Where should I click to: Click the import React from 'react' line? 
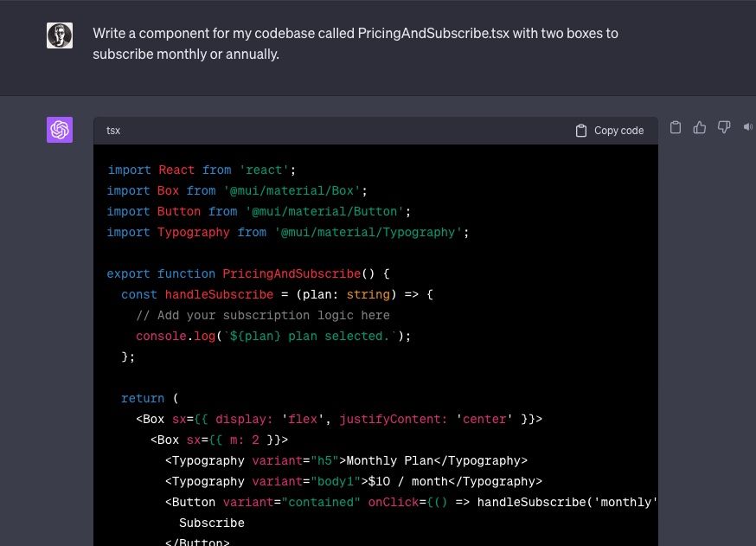[202, 170]
